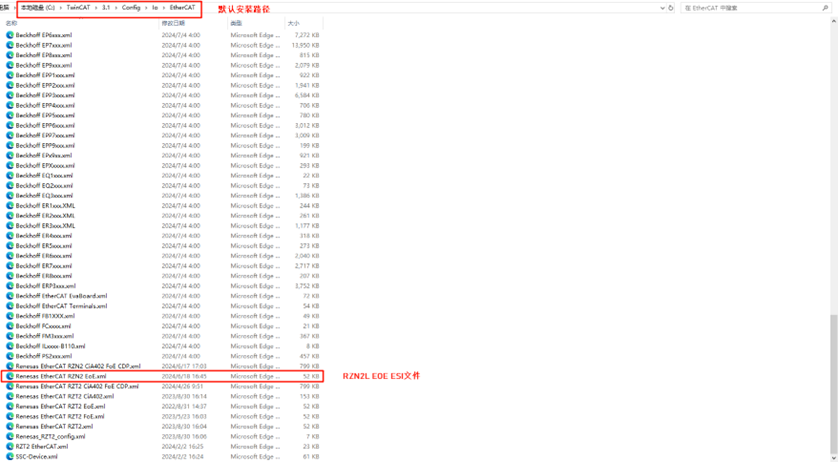Click the EtherCAT breadcrumb segment
838x462 pixels.
tap(182, 8)
